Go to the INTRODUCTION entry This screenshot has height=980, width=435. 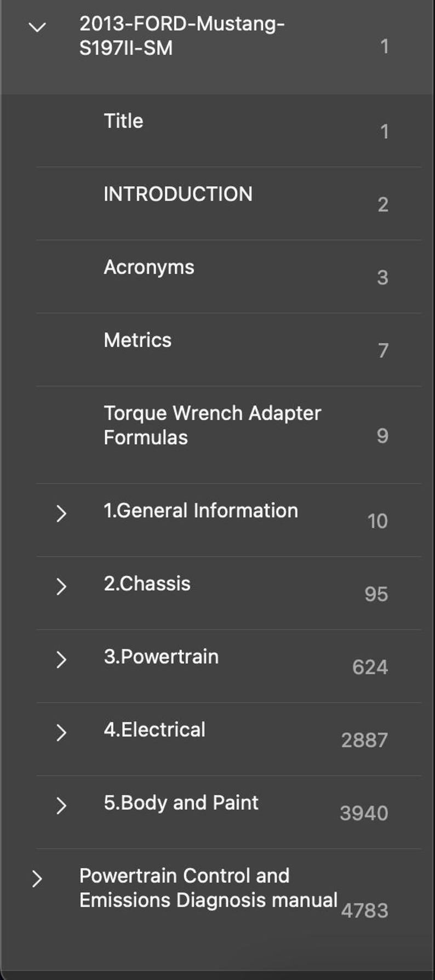[178, 194]
